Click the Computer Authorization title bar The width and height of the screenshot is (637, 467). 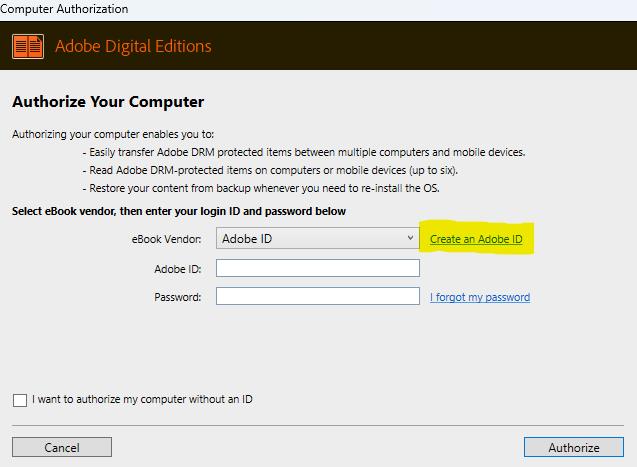(x=64, y=9)
